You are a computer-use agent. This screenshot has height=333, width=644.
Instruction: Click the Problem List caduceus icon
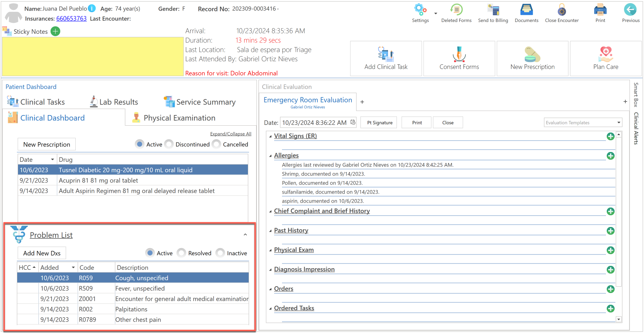click(x=19, y=234)
